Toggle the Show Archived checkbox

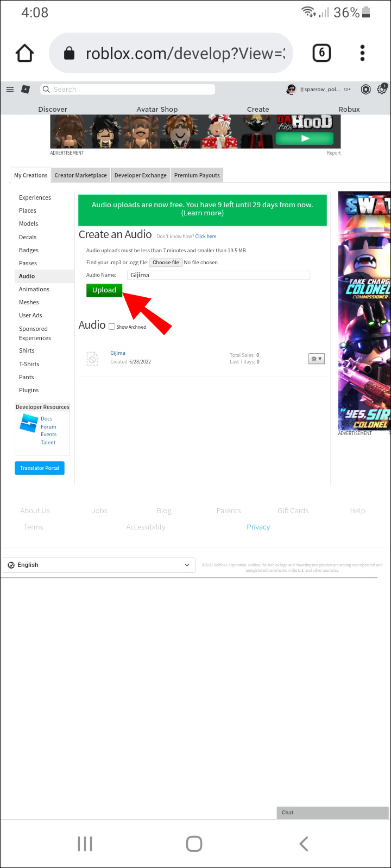(x=112, y=327)
